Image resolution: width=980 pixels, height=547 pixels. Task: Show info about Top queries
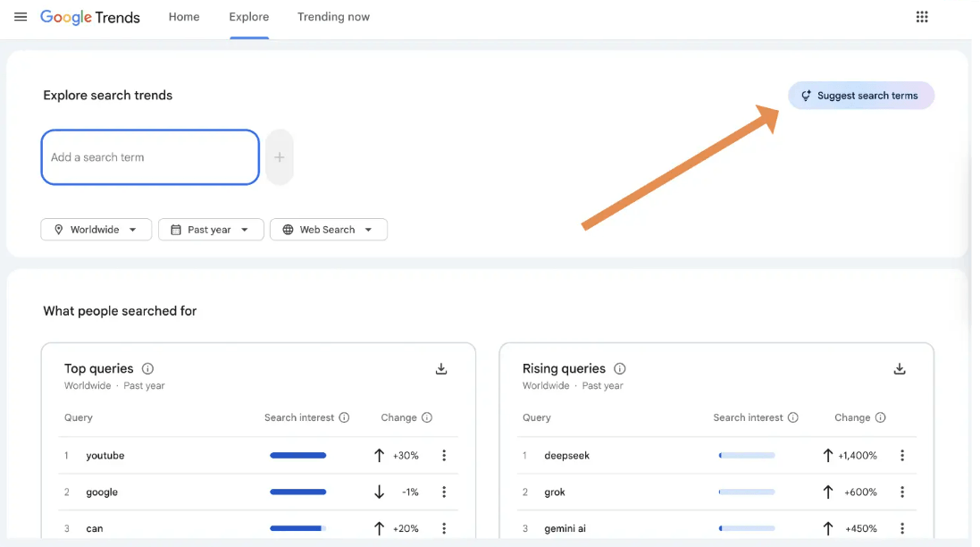pyautogui.click(x=147, y=369)
